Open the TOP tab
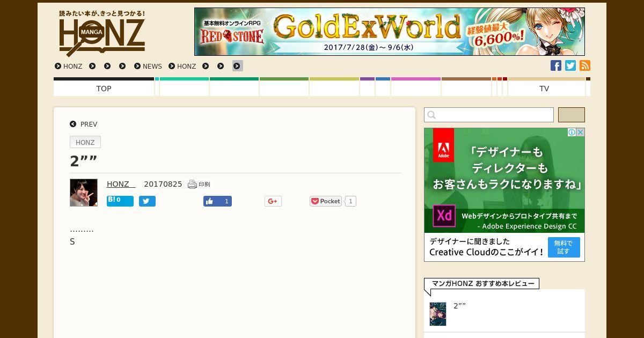 104,87
